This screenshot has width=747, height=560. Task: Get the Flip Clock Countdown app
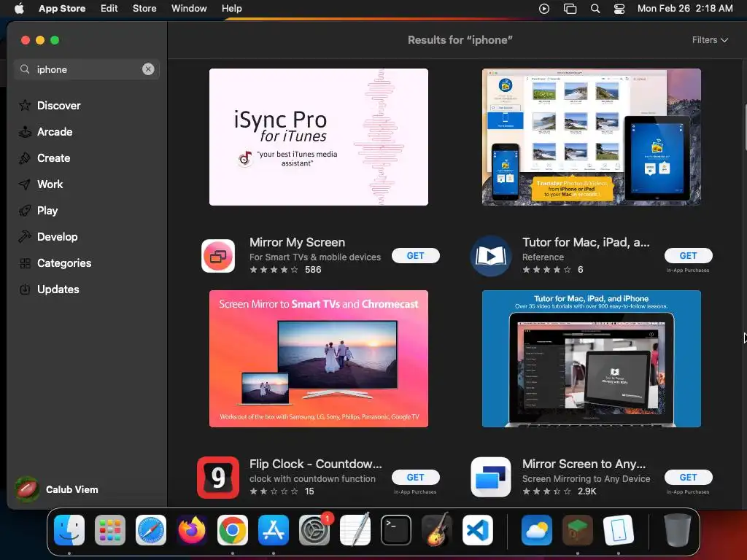415,477
